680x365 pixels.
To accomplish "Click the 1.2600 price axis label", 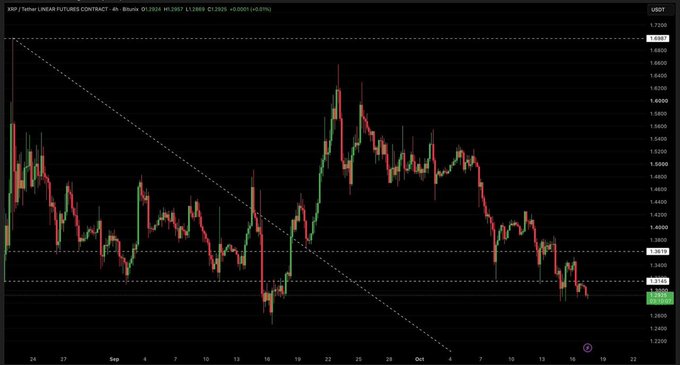I will (x=658, y=316).
